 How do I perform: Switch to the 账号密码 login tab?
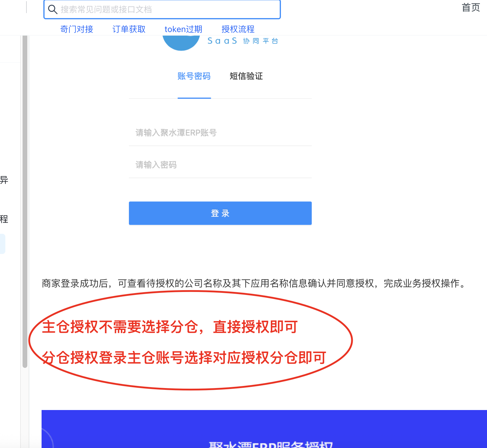(194, 76)
